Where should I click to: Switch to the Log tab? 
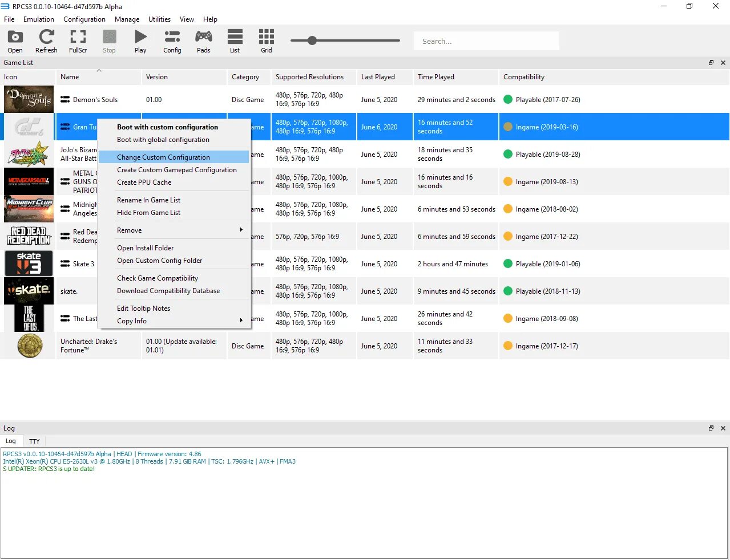(x=11, y=441)
